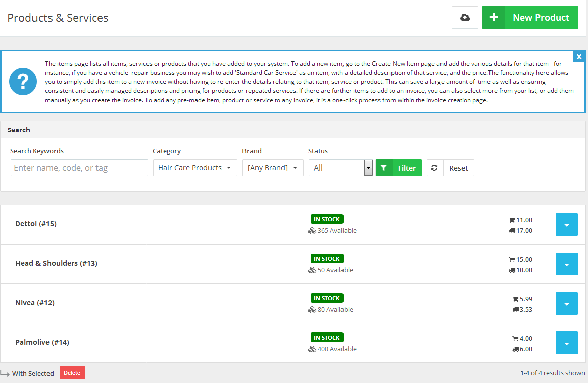The image size is (588, 383).
Task: Click the '365 Available' text
Action: click(337, 231)
